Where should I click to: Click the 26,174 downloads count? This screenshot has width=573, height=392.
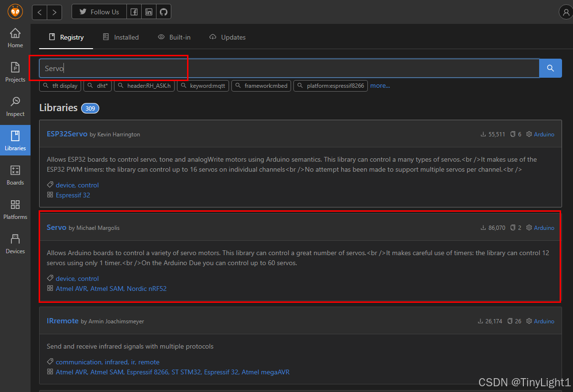490,321
